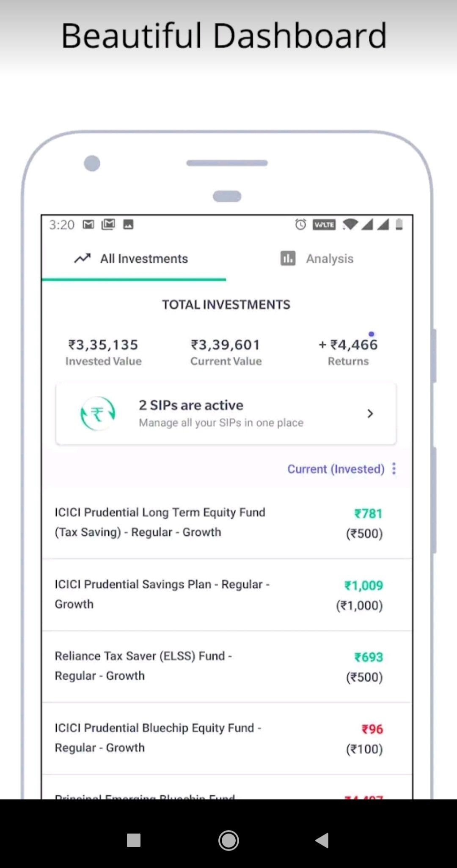The image size is (457, 868).
Task: Select Reliance Tax Saver (ELSS) Fund row
Action: tap(143, 666)
